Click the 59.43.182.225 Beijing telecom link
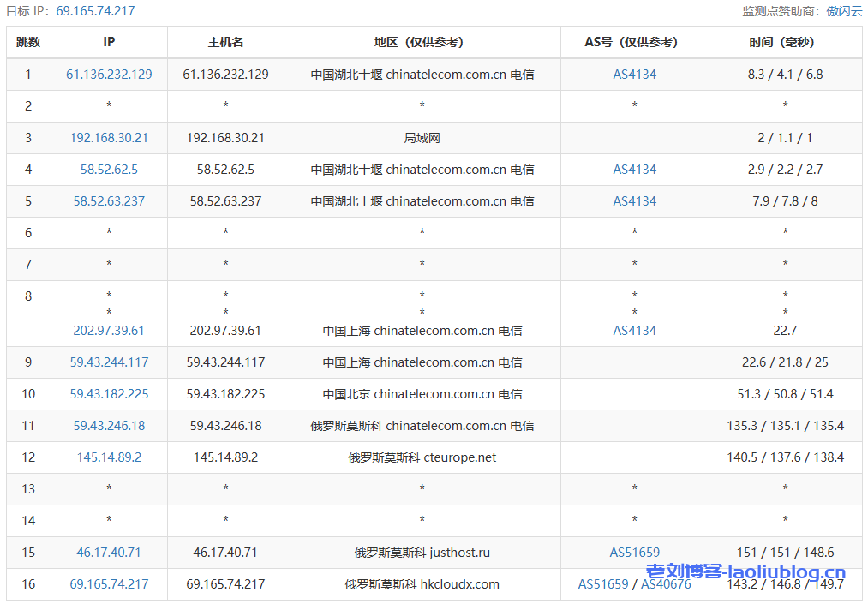 point(108,394)
